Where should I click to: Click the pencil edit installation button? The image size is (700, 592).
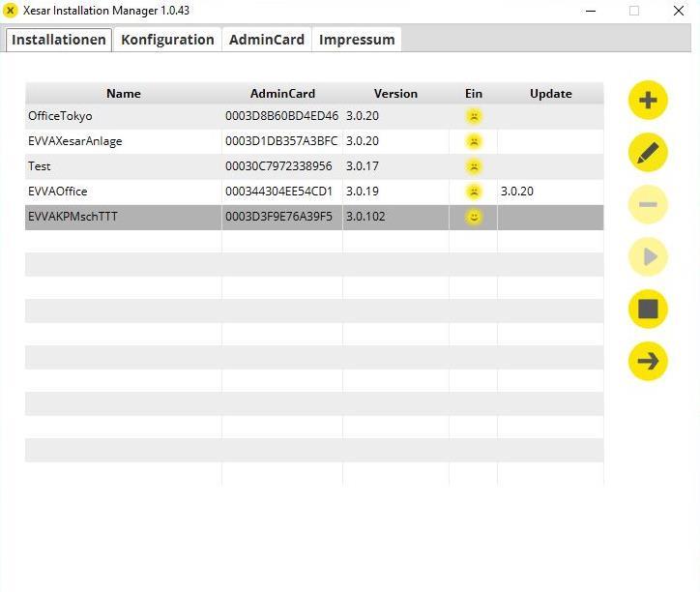point(648,153)
